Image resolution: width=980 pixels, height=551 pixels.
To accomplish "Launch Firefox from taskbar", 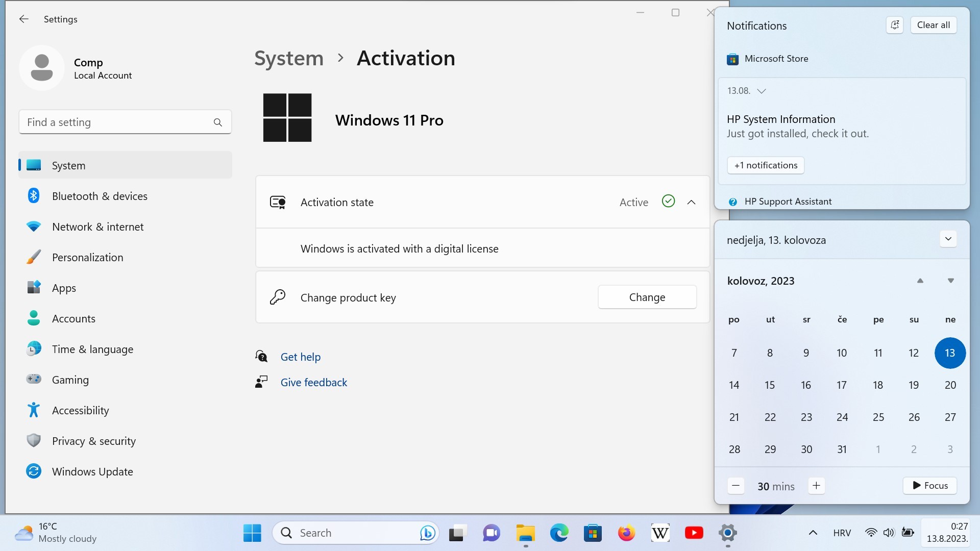I will pos(626,533).
